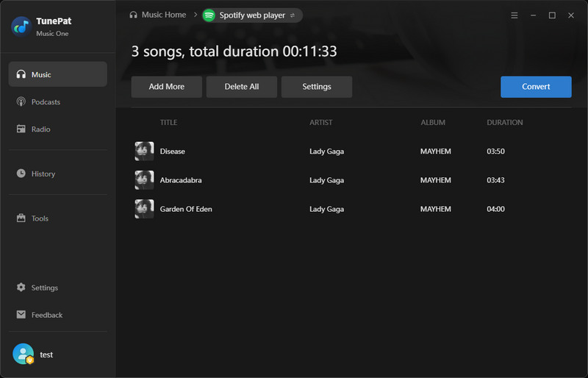The width and height of the screenshot is (588, 378).
Task: Open the Settings button above the song list
Action: pyautogui.click(x=317, y=87)
